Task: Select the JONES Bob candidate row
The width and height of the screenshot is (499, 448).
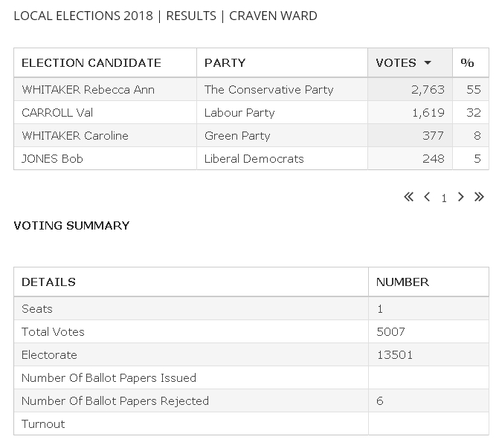Action: tap(53, 159)
